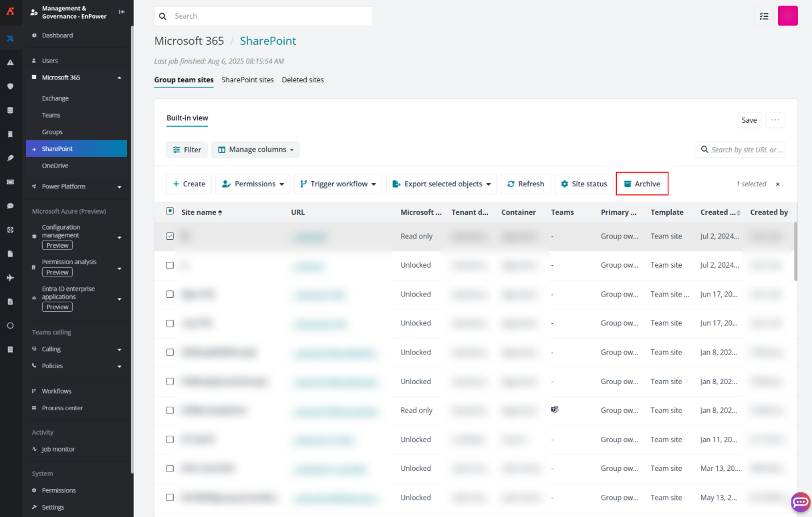
Task: Switch to the SharePoint sites tab
Action: (248, 80)
